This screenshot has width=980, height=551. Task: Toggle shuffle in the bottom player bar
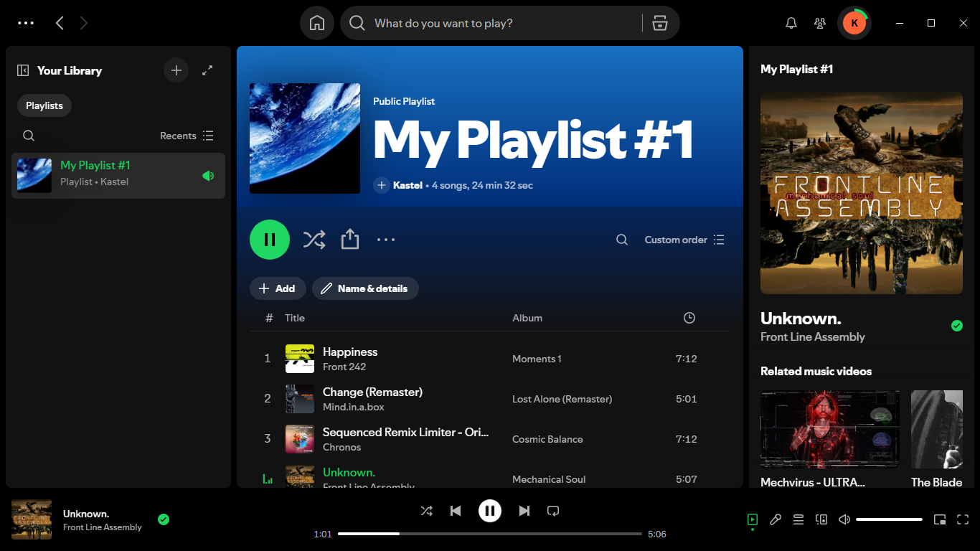427,511
